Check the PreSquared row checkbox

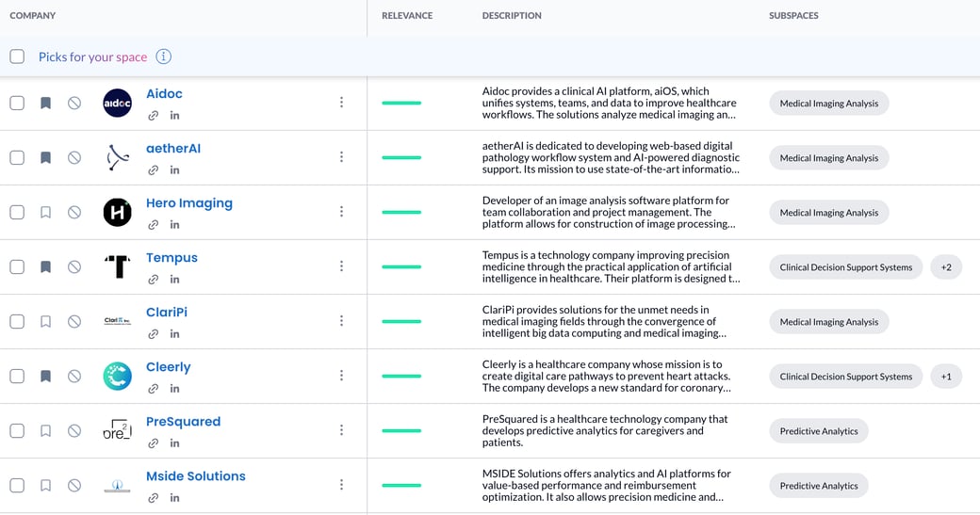coord(17,430)
